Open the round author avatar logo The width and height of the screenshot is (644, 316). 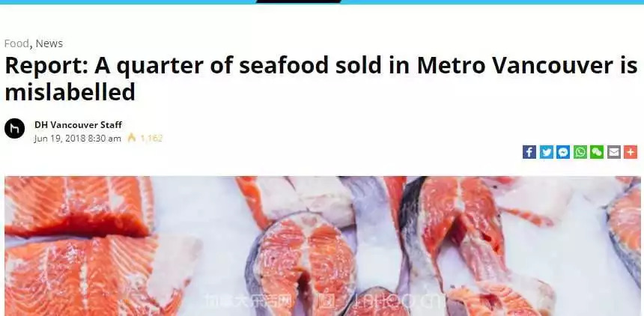[14, 129]
